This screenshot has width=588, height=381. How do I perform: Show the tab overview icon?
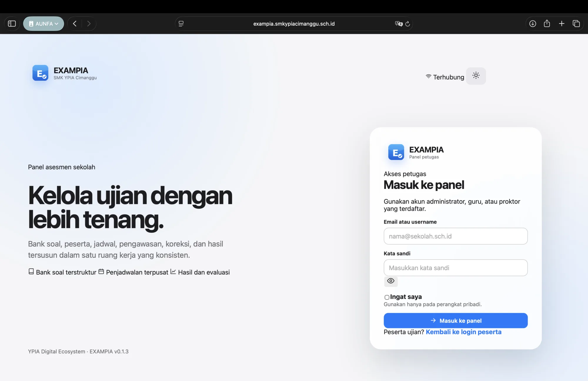point(576,24)
